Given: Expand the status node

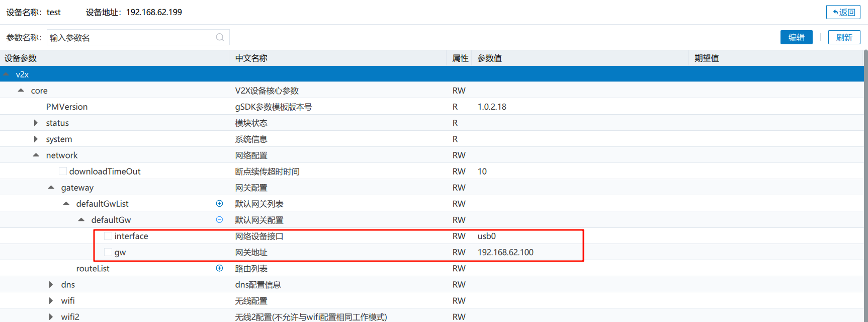Looking at the screenshot, I should pos(36,123).
